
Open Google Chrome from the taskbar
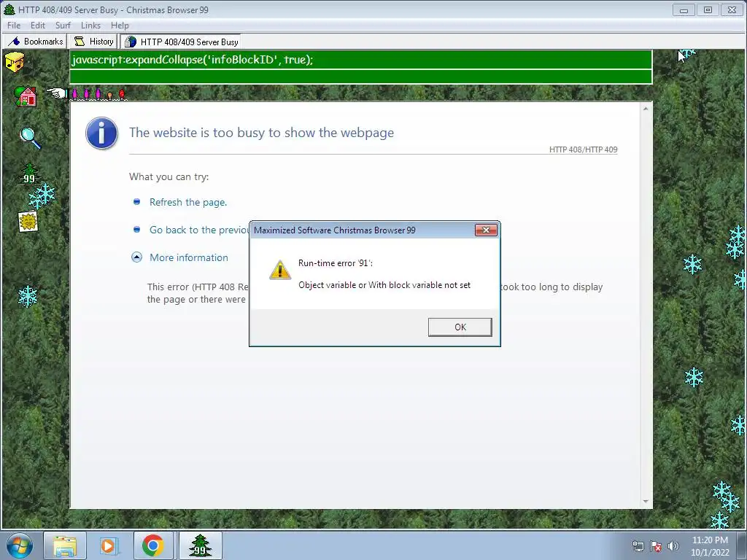(x=153, y=545)
